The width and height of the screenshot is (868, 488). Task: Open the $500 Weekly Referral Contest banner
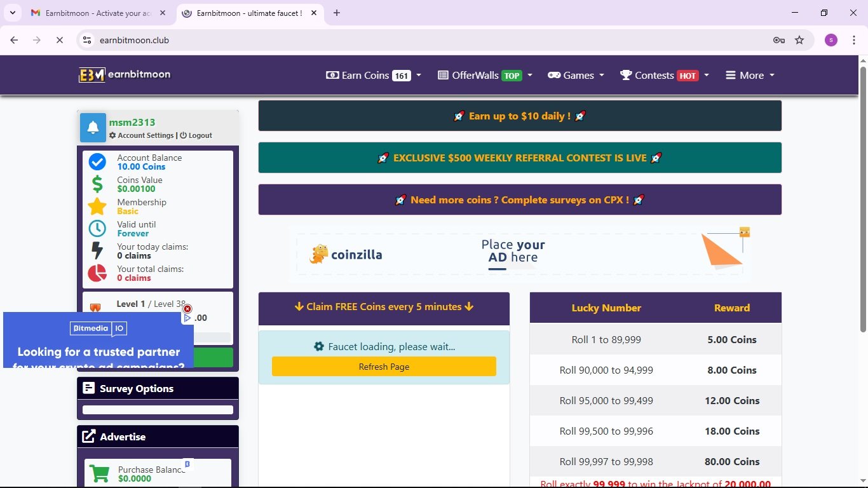click(520, 158)
